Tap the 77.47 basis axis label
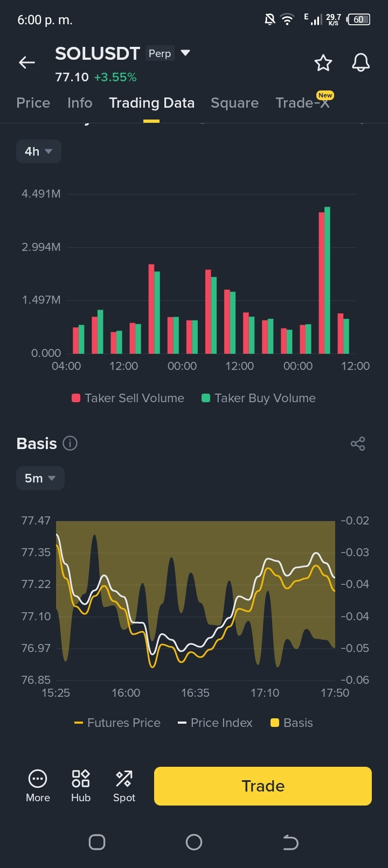The image size is (388, 868). pyautogui.click(x=36, y=521)
